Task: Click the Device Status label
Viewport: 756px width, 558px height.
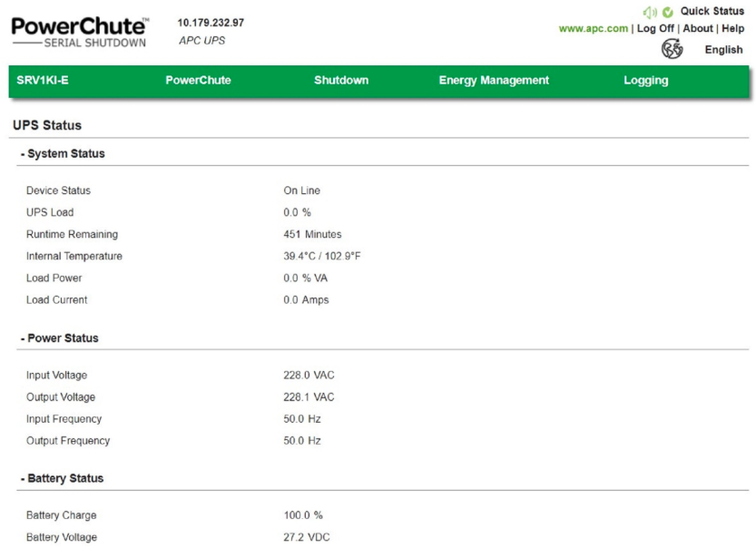Action: pos(58,191)
